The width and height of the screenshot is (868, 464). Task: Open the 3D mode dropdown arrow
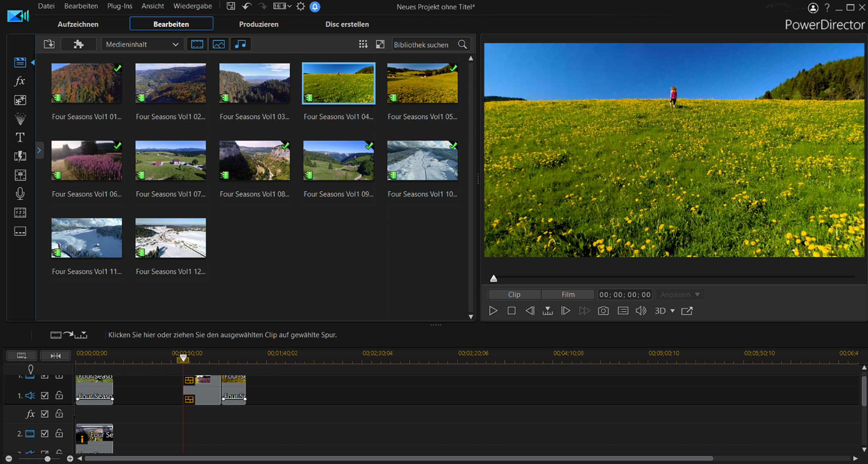click(673, 310)
